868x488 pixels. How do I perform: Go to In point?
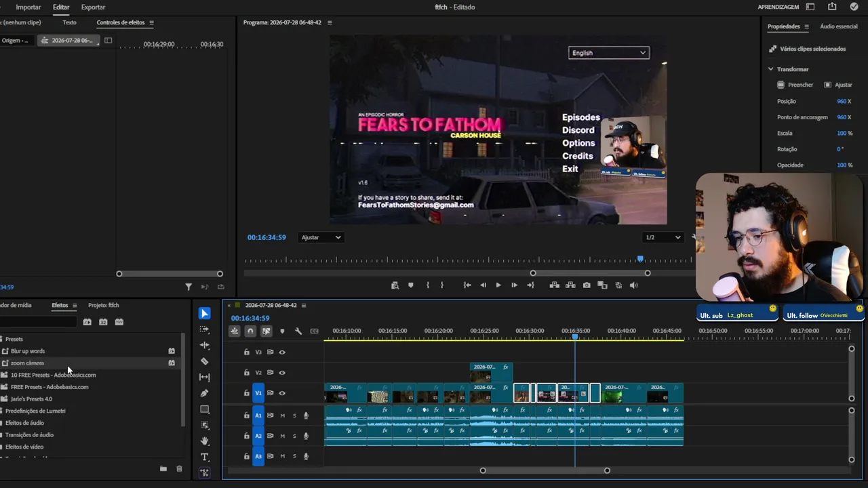pyautogui.click(x=467, y=285)
